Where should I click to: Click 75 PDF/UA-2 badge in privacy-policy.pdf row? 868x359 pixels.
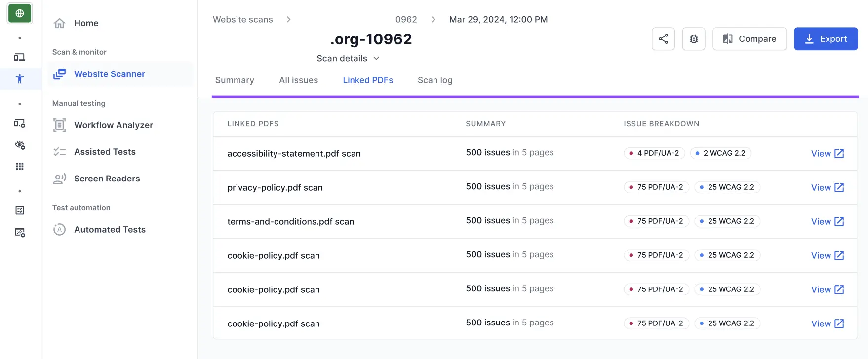(x=657, y=187)
